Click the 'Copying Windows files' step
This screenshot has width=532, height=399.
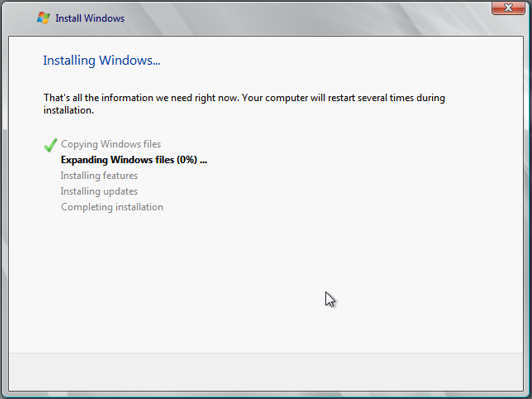(111, 144)
